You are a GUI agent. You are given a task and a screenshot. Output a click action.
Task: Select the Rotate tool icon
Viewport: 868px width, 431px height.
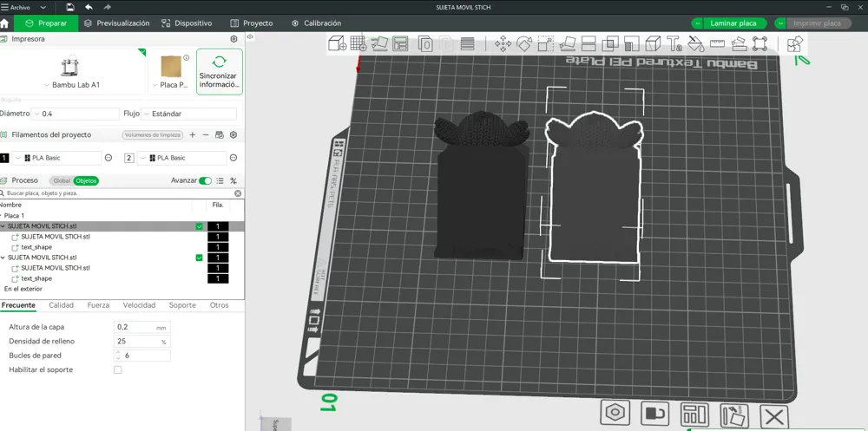click(x=524, y=43)
